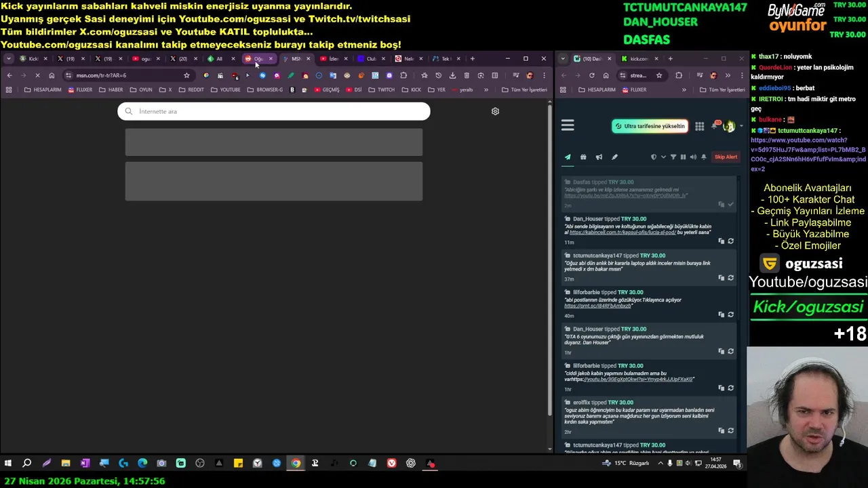Select the pen icon tab
This screenshot has height=488, width=868.
tap(614, 157)
